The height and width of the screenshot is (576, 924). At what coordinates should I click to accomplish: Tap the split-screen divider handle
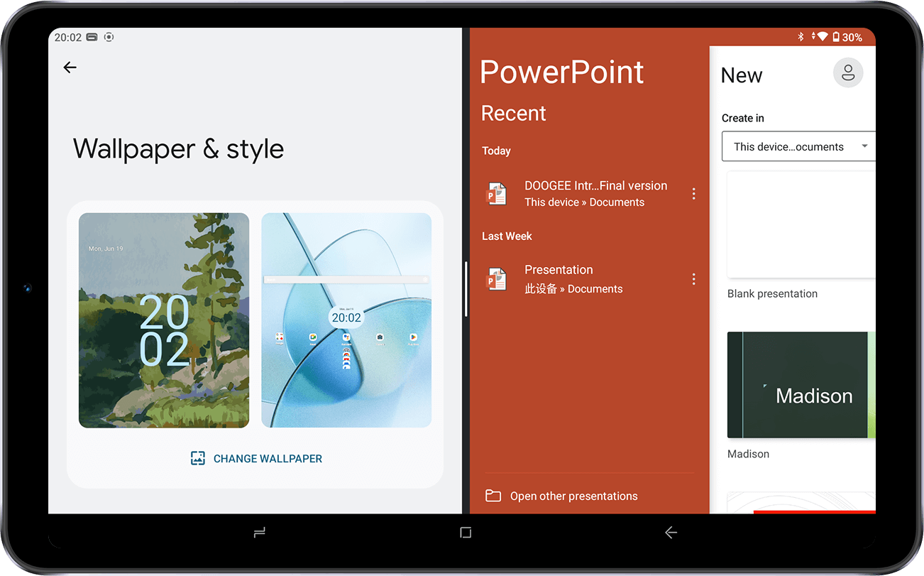click(466, 288)
